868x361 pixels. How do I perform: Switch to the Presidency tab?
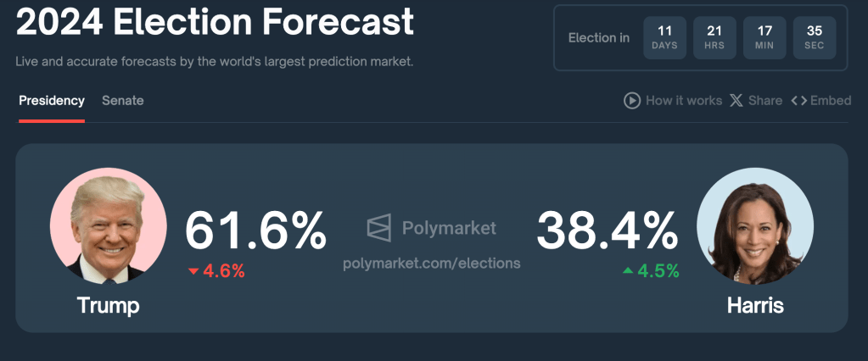(x=52, y=101)
